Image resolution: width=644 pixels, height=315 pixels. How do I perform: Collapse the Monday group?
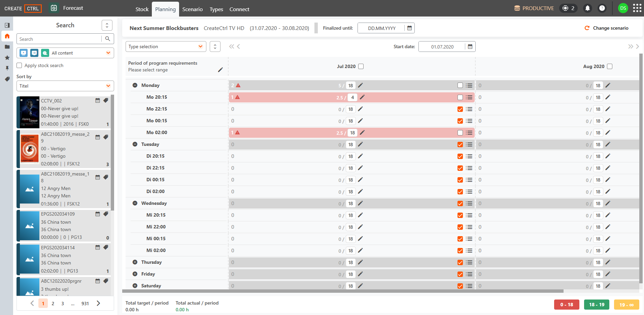click(135, 85)
